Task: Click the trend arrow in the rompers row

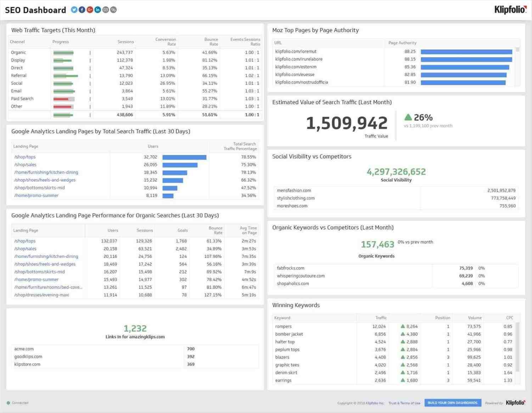Action: pyautogui.click(x=403, y=326)
